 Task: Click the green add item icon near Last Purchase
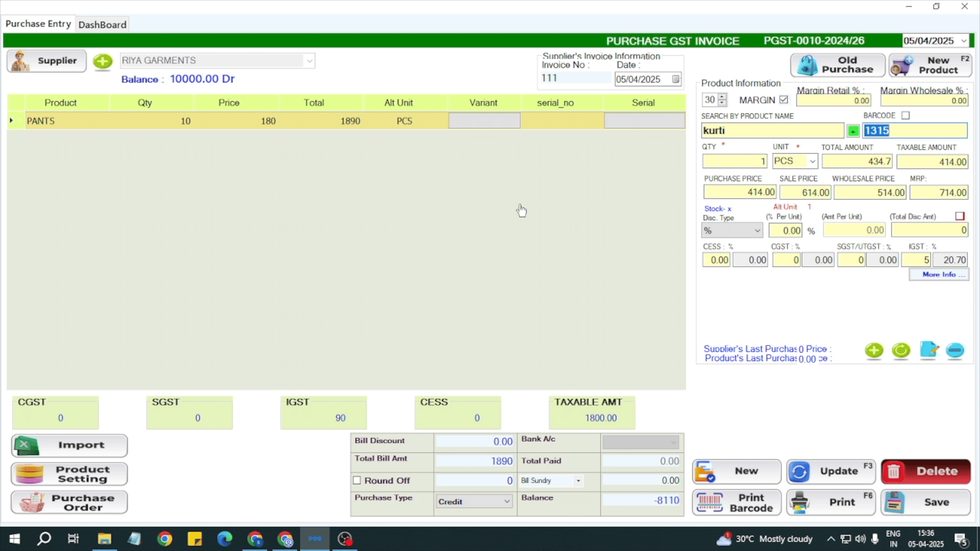[x=874, y=350]
